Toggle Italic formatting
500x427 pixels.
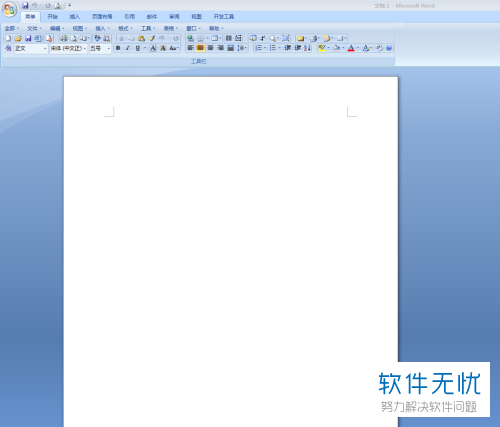(x=127, y=48)
